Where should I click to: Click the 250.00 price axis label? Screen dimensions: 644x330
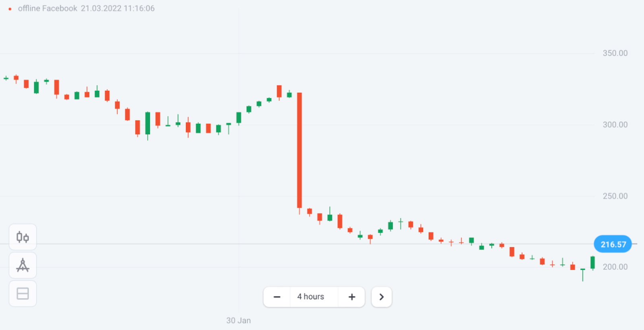pyautogui.click(x=615, y=196)
